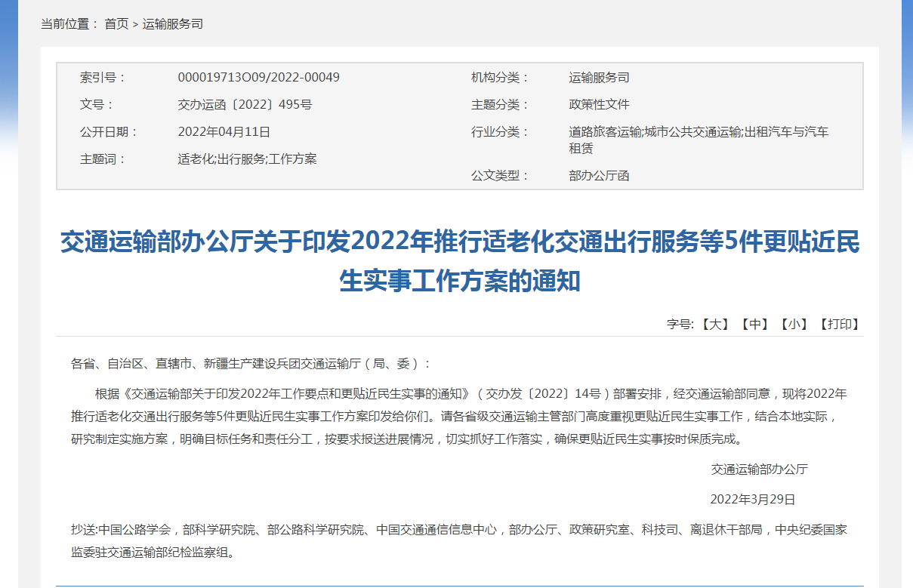Print the page using 打印
The width and height of the screenshot is (913, 588).
[x=840, y=325]
